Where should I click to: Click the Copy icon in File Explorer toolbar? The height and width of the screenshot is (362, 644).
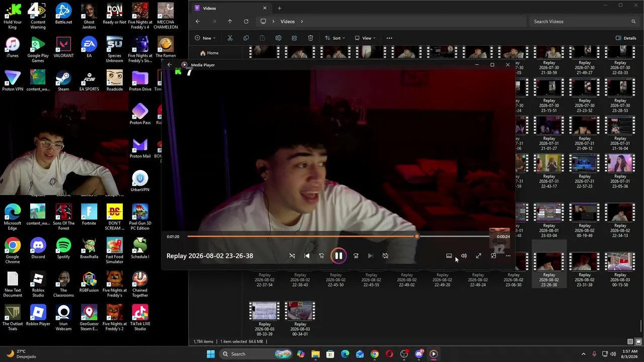pyautogui.click(x=246, y=38)
